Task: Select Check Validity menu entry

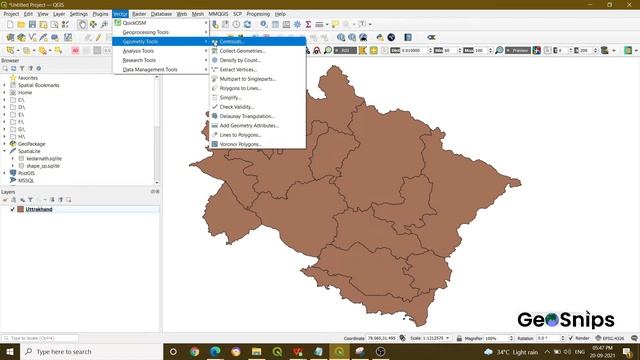Action: (x=258, y=107)
